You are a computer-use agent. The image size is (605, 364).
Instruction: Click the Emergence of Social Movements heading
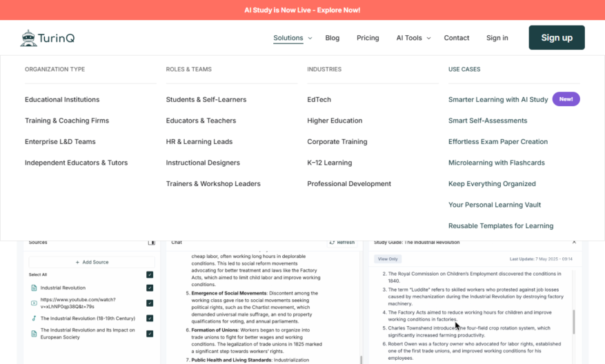[229, 294]
